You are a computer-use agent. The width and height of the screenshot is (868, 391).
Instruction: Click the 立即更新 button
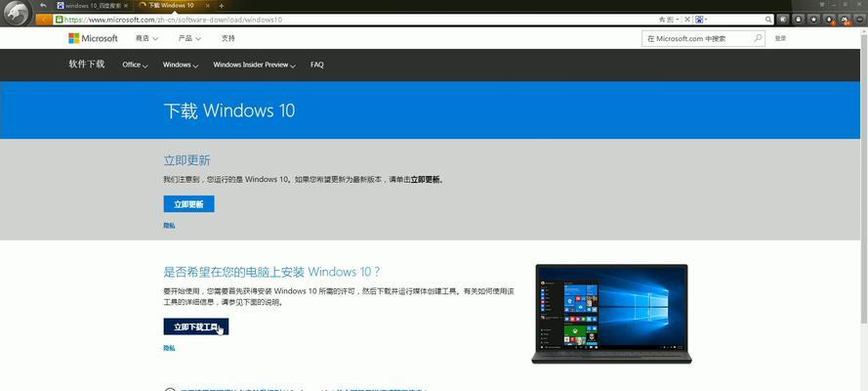click(188, 203)
